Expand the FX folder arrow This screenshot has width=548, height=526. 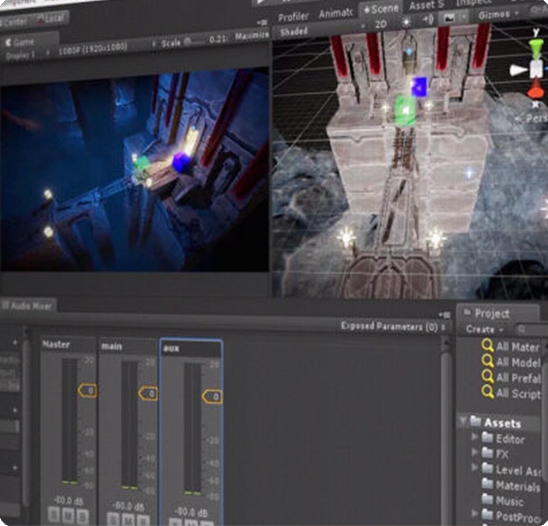click(474, 452)
